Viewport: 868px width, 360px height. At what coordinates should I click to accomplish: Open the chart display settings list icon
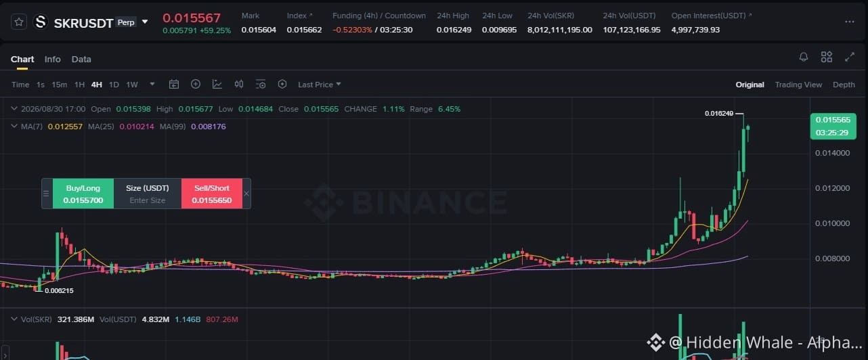[x=261, y=85]
